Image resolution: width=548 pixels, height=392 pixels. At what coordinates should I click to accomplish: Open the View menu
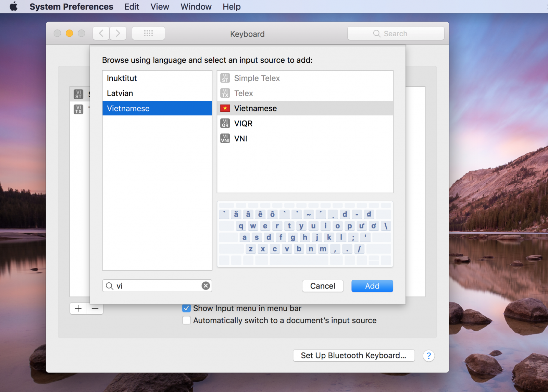click(160, 7)
